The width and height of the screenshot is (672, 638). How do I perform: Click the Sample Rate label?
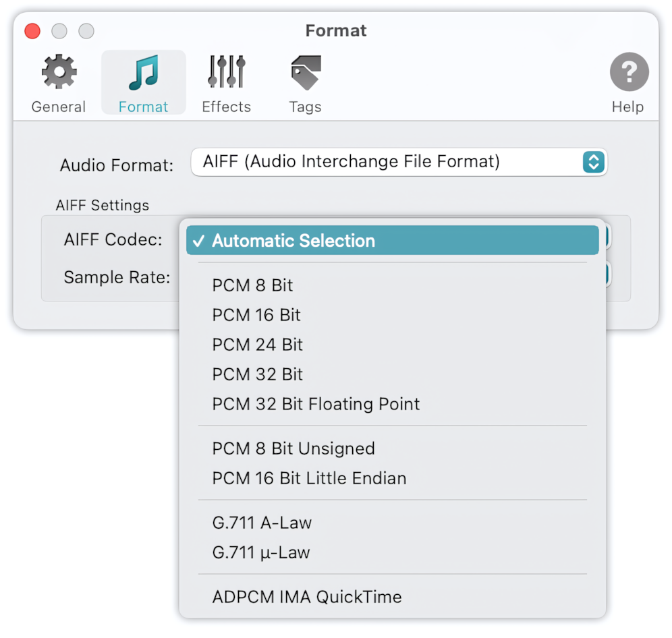tap(117, 277)
